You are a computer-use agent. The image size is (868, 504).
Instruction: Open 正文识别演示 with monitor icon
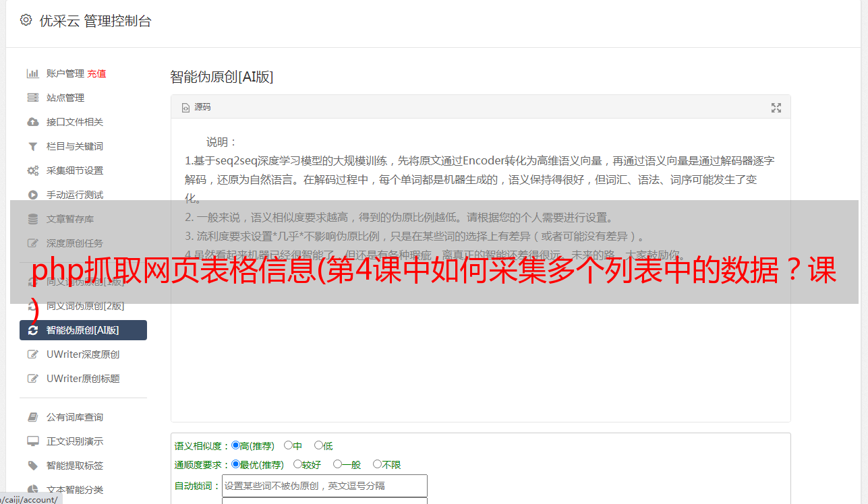[x=75, y=441]
